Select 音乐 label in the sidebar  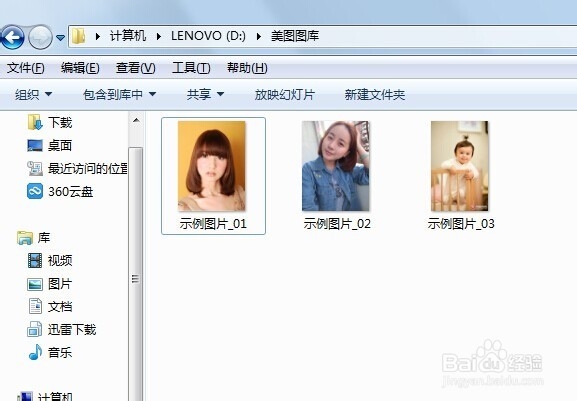60,352
